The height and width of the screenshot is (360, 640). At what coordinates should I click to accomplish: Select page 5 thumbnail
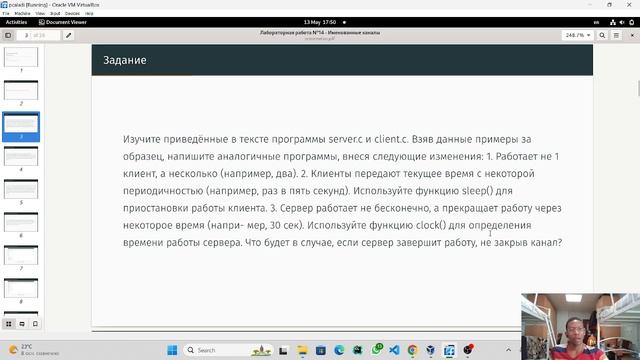(21, 189)
